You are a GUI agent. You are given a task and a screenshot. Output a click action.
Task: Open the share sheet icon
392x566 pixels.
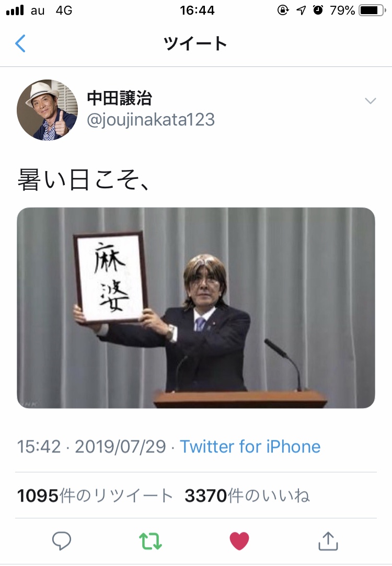[328, 541]
